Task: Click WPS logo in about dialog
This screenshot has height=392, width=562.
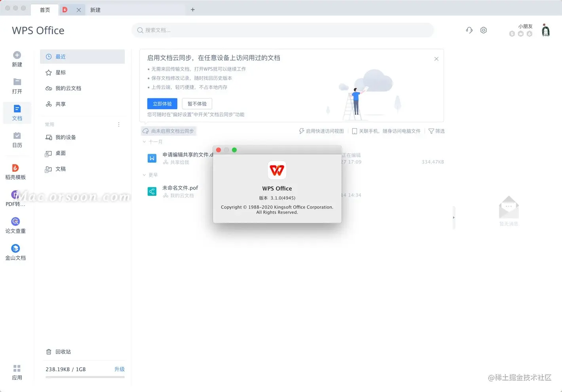Action: [277, 170]
